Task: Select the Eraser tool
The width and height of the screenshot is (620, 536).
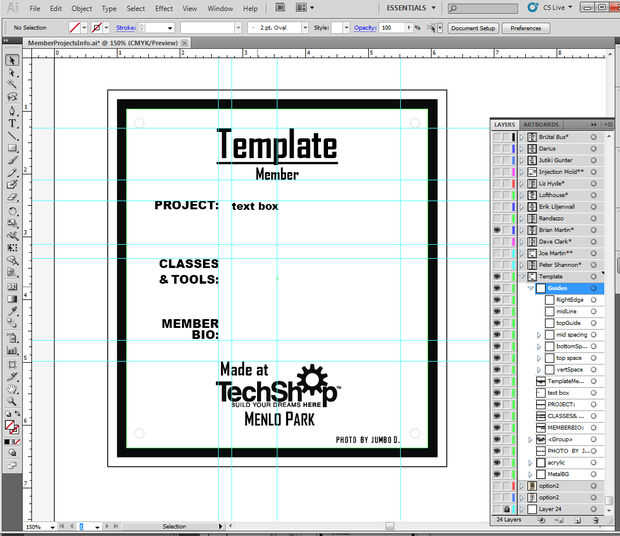Action: (x=12, y=197)
